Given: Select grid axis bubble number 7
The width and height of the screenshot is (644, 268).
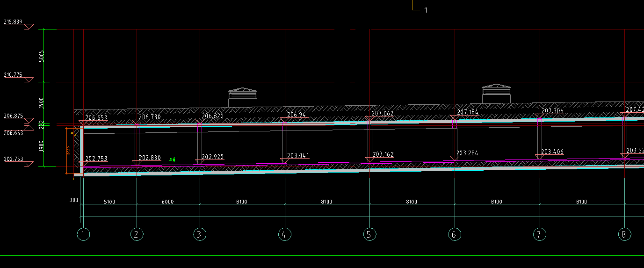Looking at the screenshot, I should coord(539,234).
